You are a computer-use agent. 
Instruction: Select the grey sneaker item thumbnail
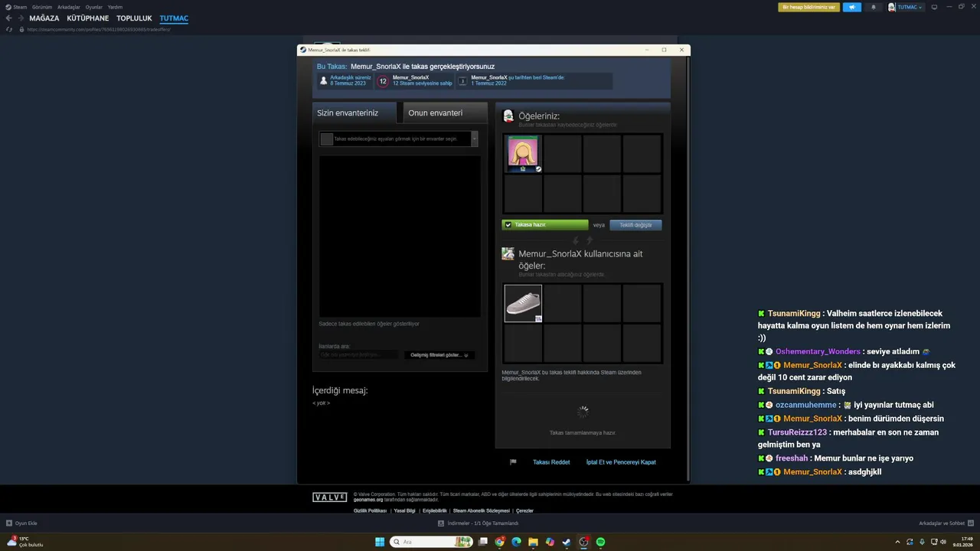pyautogui.click(x=523, y=304)
